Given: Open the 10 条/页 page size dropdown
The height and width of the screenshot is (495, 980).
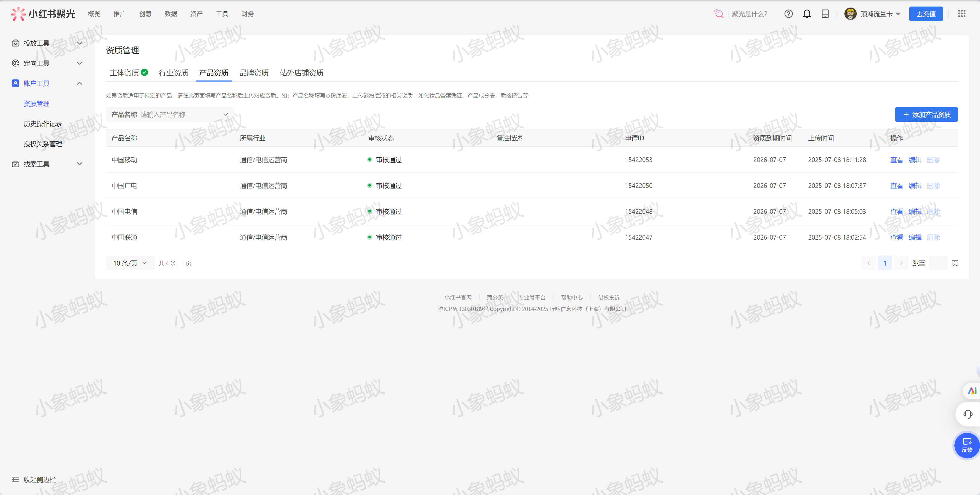Looking at the screenshot, I should click(130, 263).
